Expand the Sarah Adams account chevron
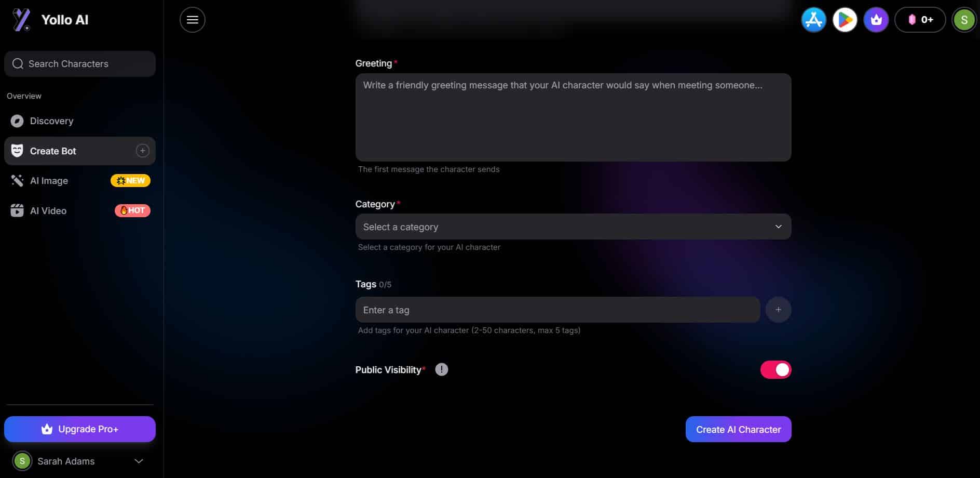The width and height of the screenshot is (980, 478). pos(139,461)
